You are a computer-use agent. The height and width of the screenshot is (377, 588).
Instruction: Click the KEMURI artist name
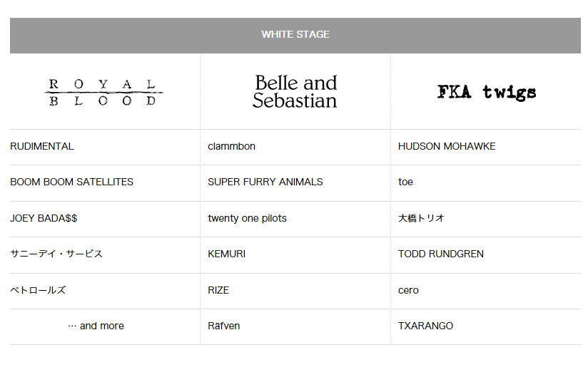[226, 254]
